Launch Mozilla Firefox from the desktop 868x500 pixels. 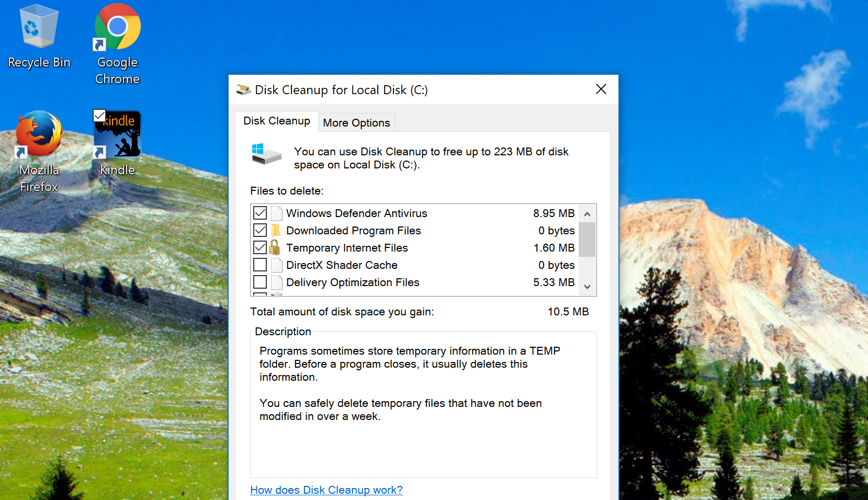click(x=39, y=136)
